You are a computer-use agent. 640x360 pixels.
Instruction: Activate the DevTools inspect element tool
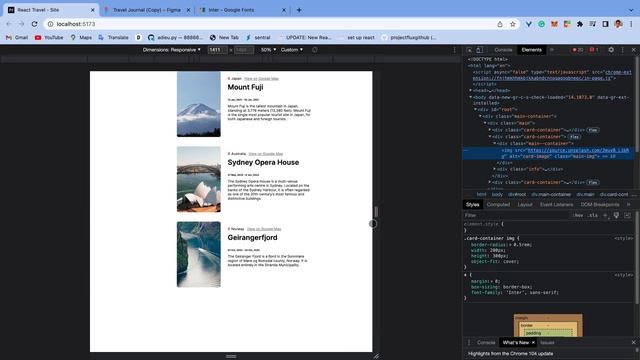[469, 50]
